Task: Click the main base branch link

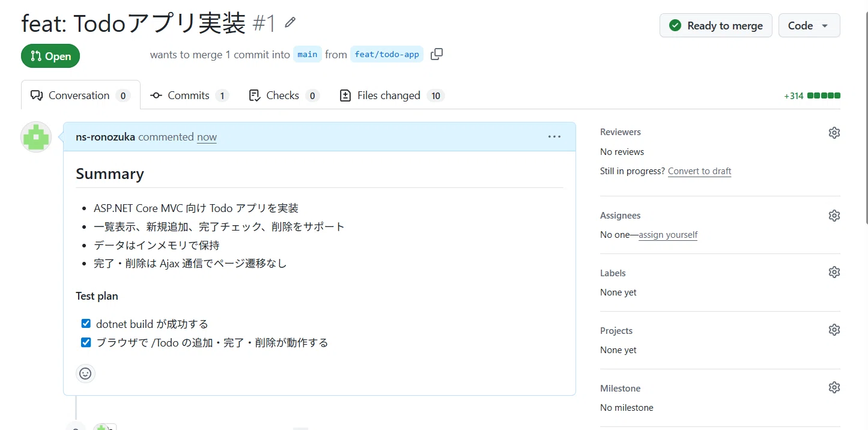Action: [308, 54]
